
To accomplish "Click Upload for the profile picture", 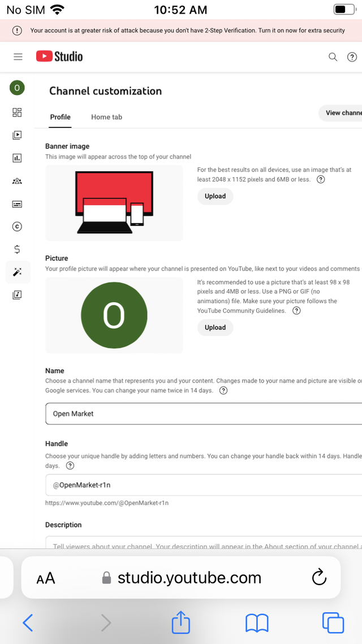I will (x=215, y=328).
